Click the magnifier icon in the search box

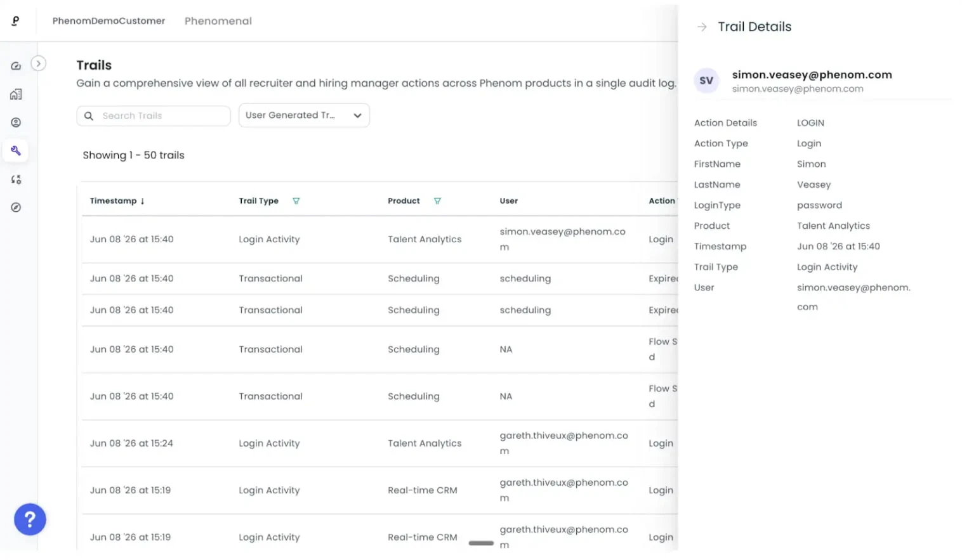click(x=89, y=116)
